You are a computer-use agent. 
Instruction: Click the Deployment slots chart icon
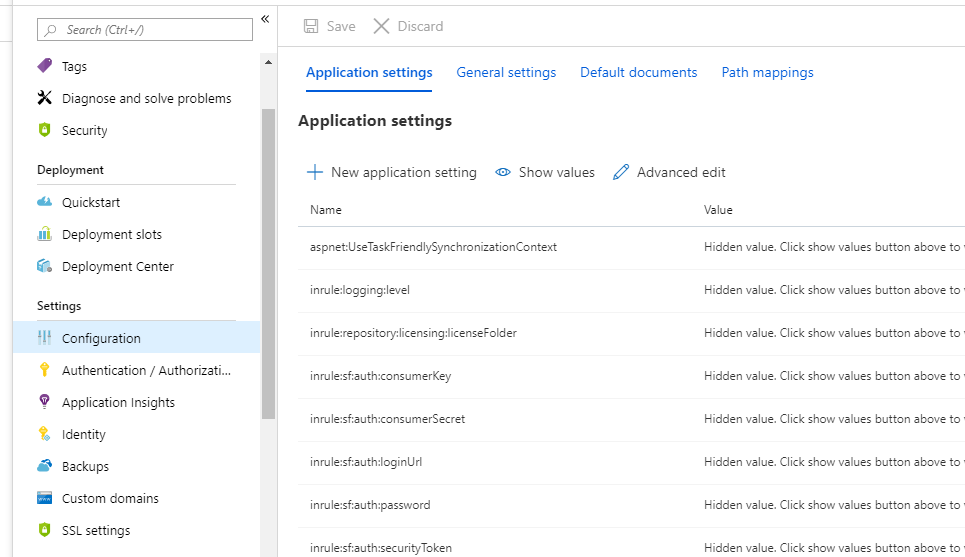click(x=44, y=233)
